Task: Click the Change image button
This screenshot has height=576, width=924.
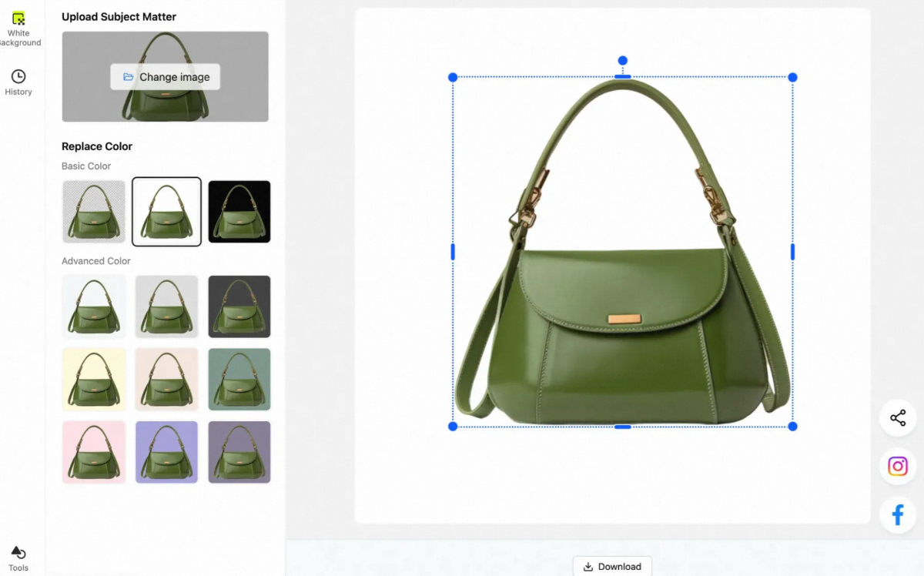Action: (x=166, y=77)
